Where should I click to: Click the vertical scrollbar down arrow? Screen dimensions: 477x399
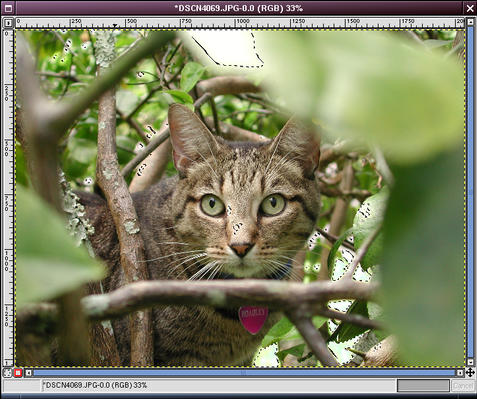470,363
